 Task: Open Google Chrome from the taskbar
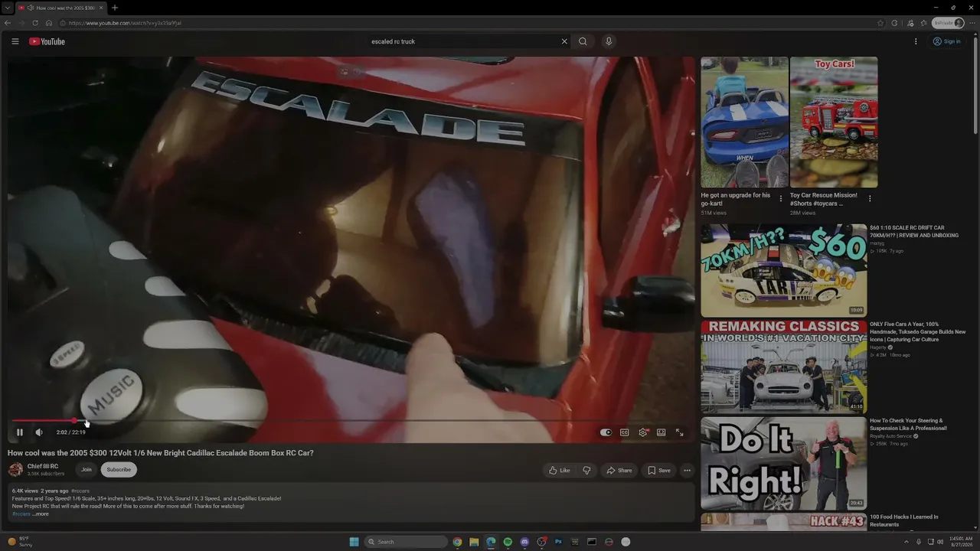(457, 542)
